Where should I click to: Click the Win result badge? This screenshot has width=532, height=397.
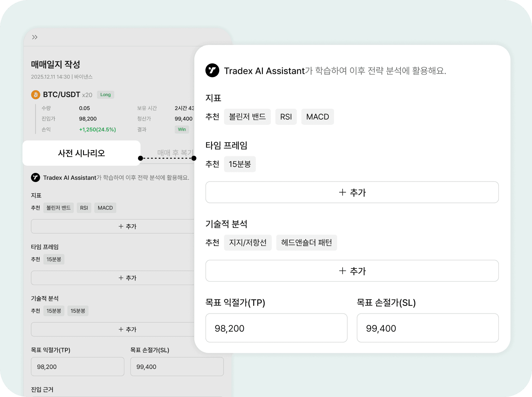point(182,130)
